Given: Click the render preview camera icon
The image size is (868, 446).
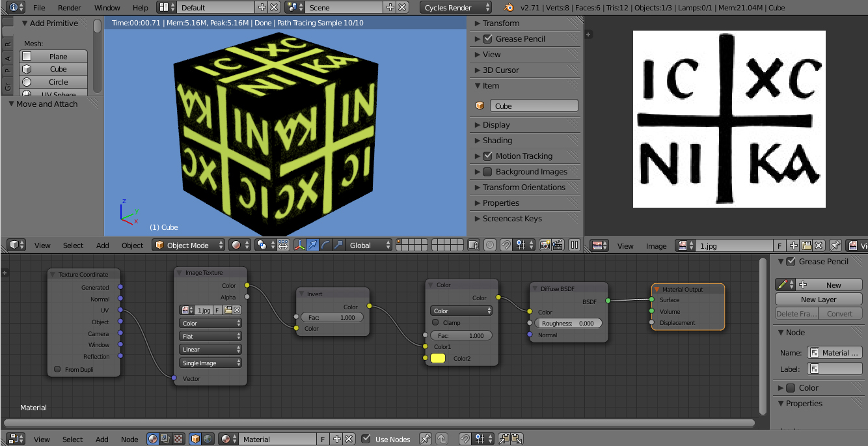Looking at the screenshot, I should tap(545, 245).
